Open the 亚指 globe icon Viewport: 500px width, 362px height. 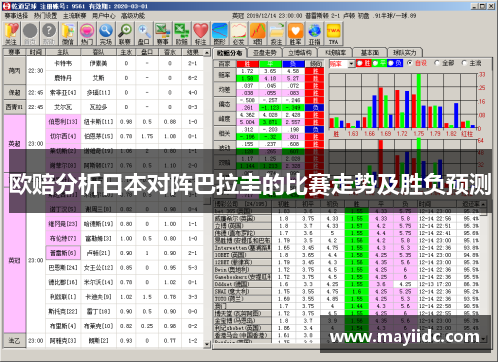point(315,34)
